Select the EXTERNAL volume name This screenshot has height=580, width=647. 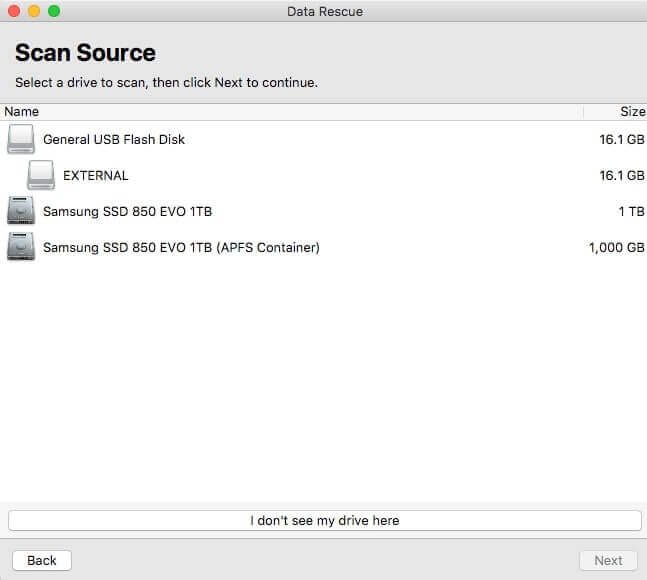[95, 175]
